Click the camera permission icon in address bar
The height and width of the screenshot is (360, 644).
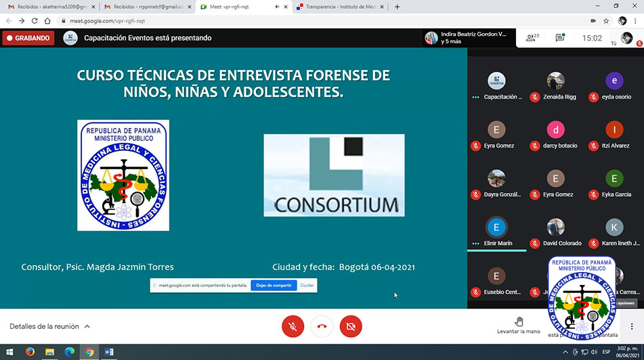593,20
